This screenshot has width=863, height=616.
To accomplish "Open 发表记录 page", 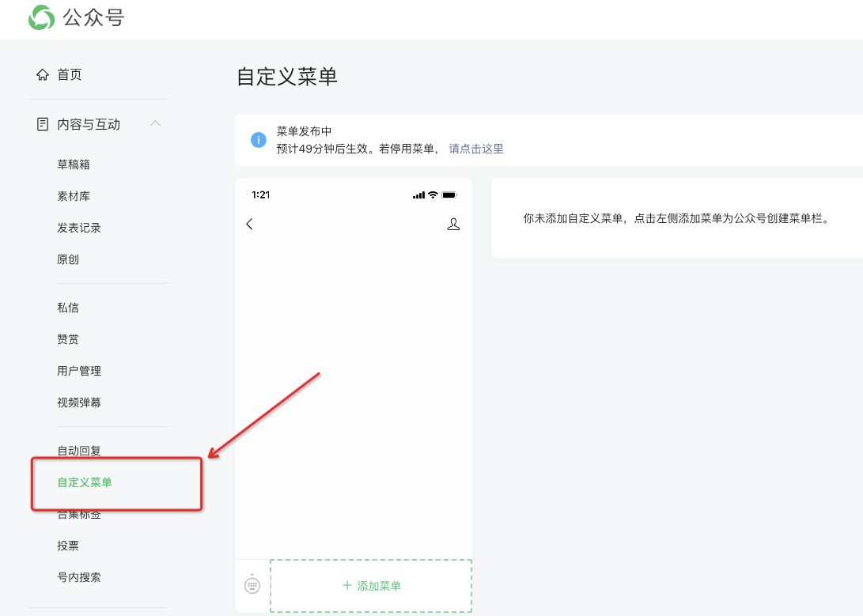I will point(78,228).
